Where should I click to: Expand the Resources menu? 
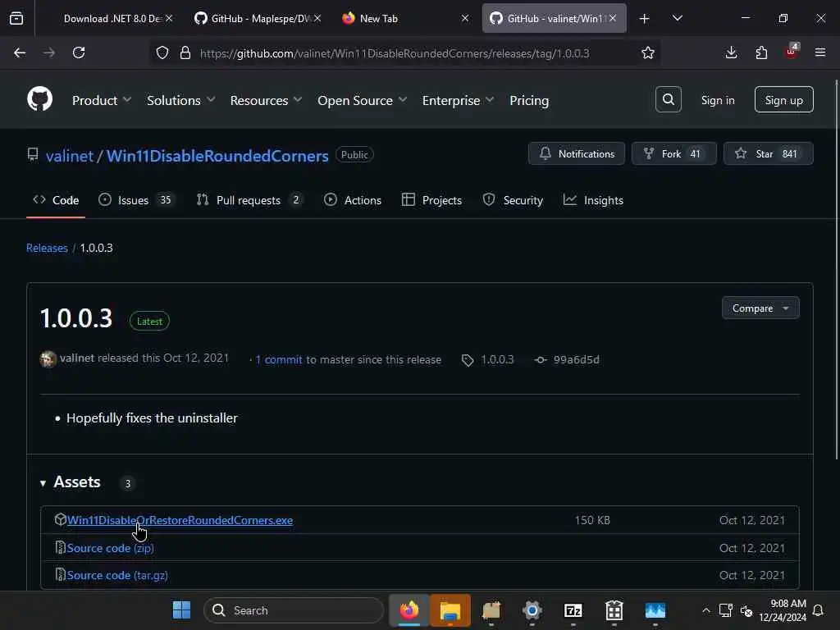266,100
